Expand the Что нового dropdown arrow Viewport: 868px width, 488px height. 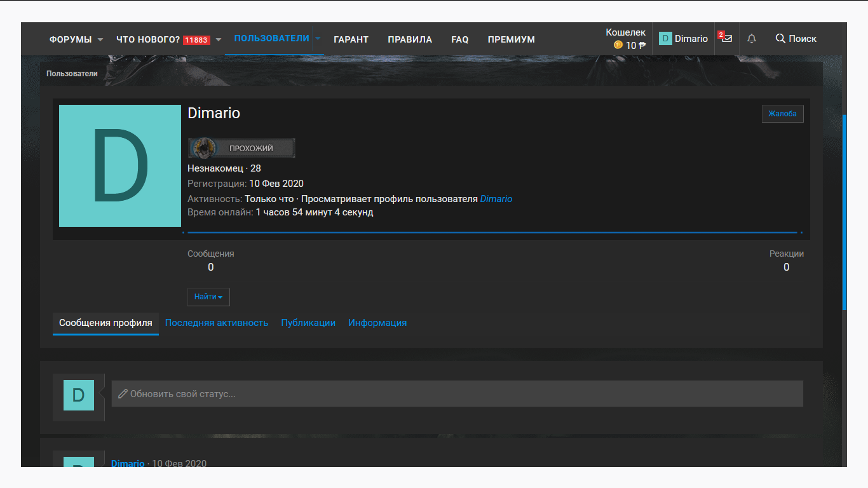[x=219, y=39]
